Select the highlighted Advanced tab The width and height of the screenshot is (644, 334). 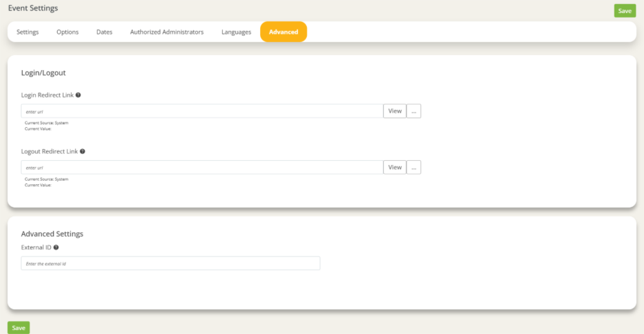click(283, 32)
